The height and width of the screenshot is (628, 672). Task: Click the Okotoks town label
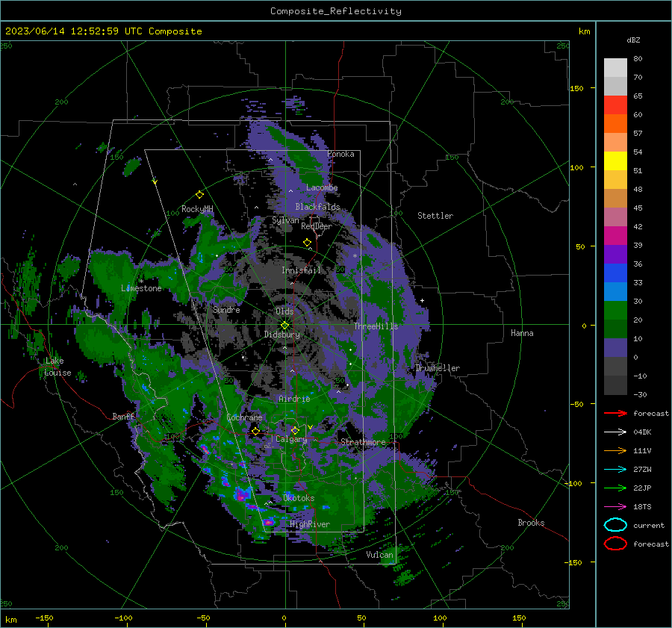[299, 498]
